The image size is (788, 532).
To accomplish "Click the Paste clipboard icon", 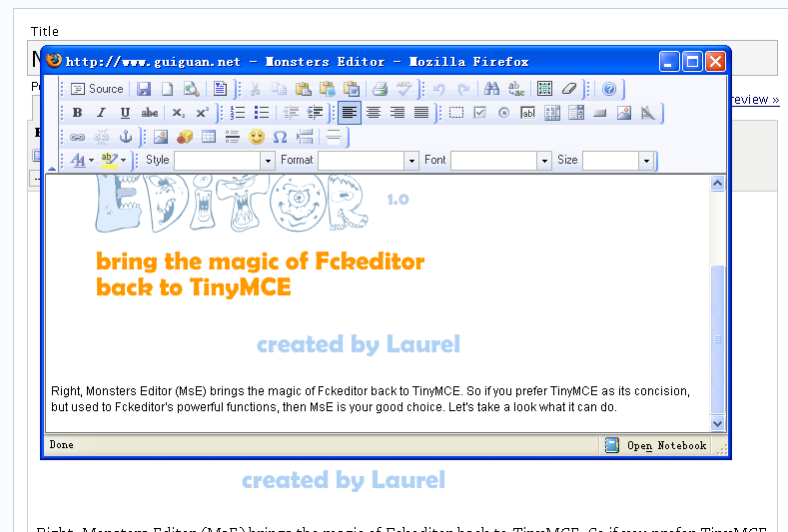I will click(x=303, y=89).
